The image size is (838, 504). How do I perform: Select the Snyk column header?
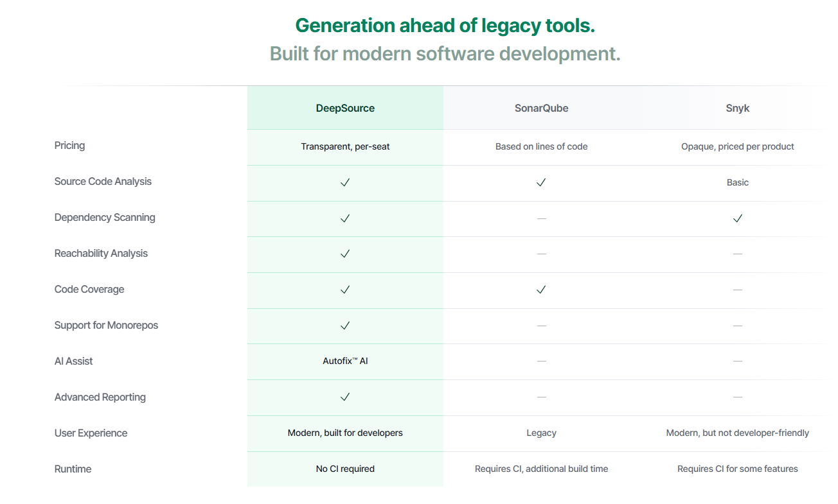(x=737, y=108)
